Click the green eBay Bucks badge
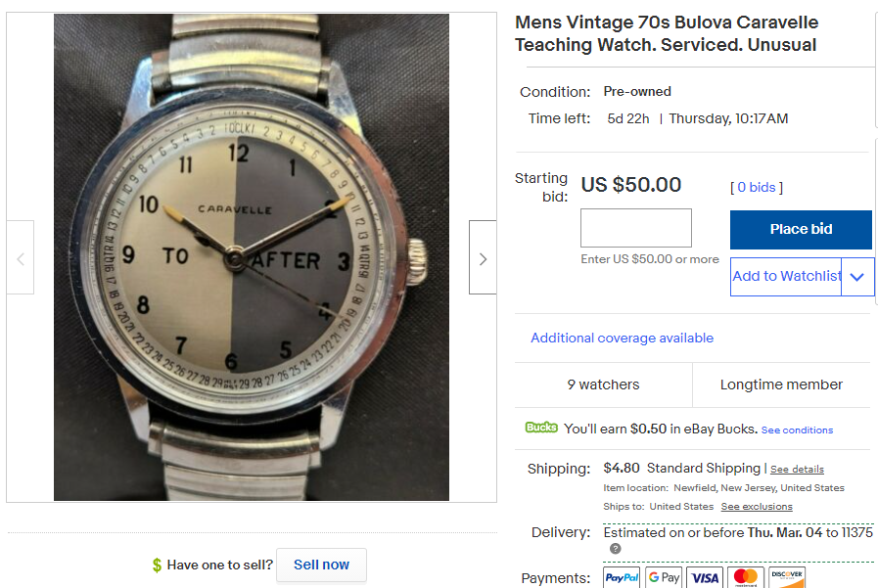This screenshot has height=588, width=878. pyautogui.click(x=541, y=428)
